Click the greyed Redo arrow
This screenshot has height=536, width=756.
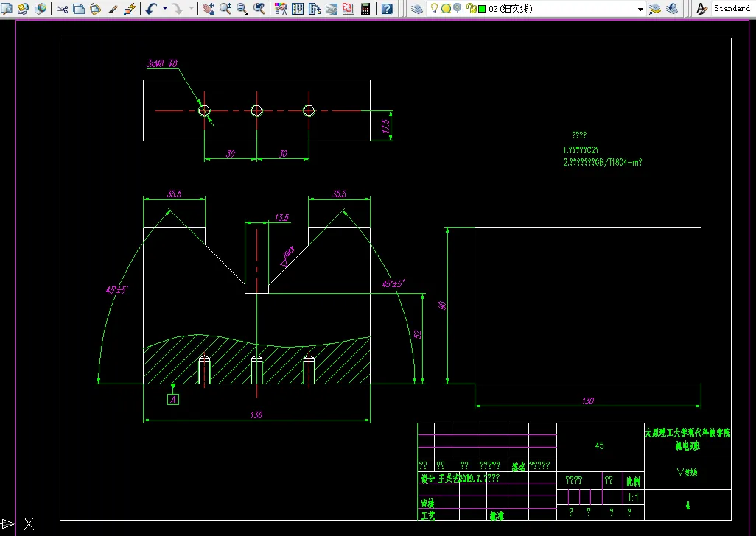point(178,9)
